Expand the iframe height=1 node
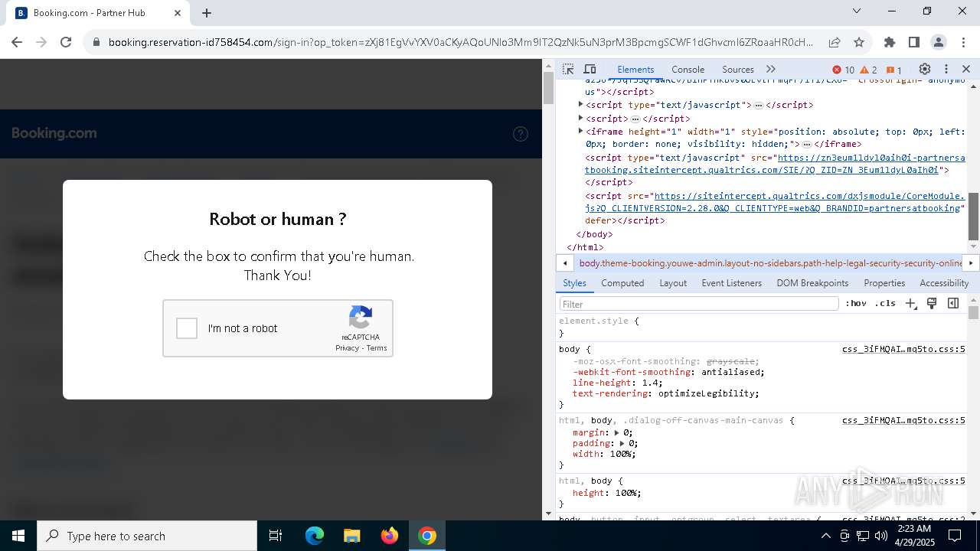 (x=580, y=132)
